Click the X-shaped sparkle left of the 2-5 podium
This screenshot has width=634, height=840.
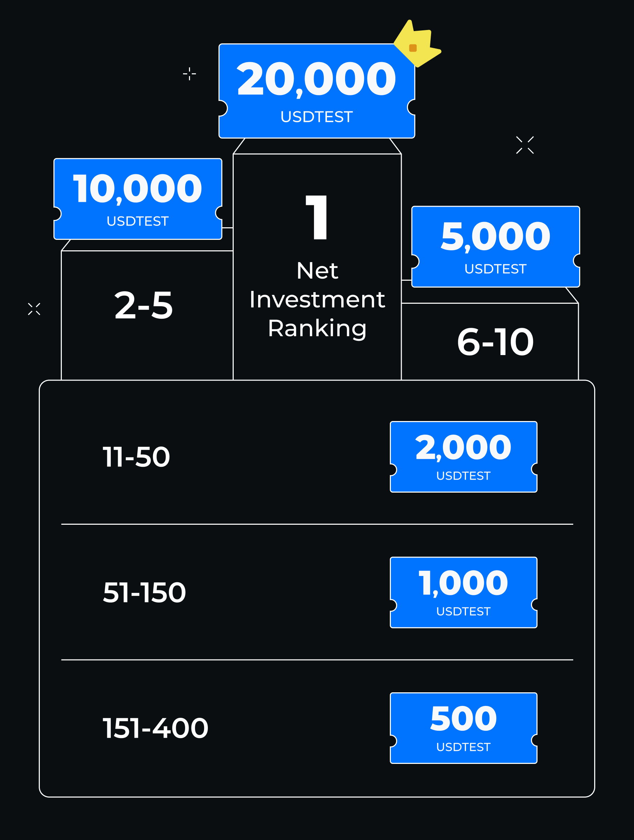pyautogui.click(x=34, y=309)
